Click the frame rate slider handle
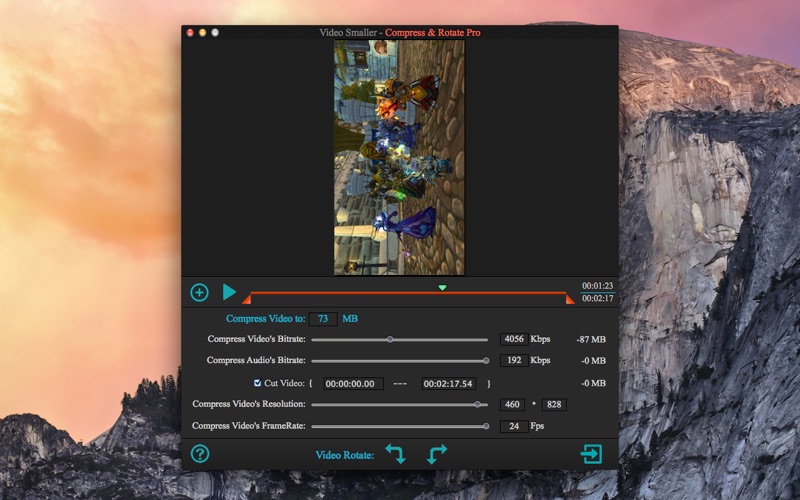This screenshot has width=800, height=500. pos(486,426)
